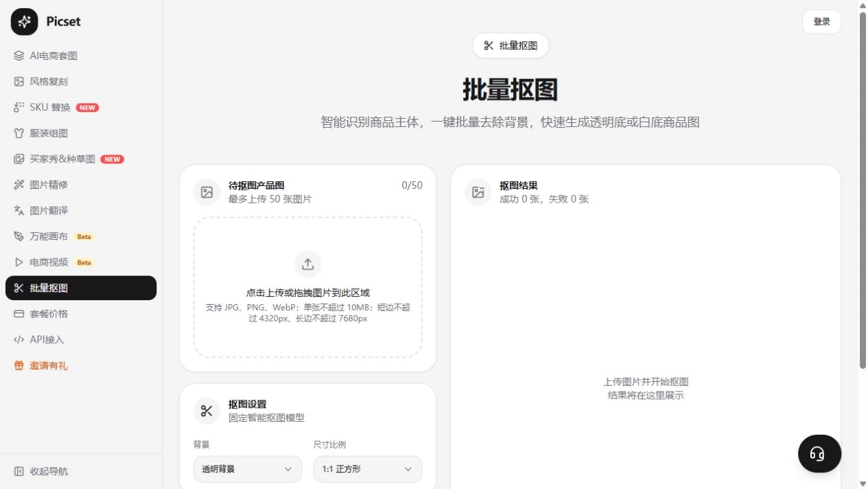Go to 风格复刻 page
Screen dimensions: 868x489
[x=81, y=82]
